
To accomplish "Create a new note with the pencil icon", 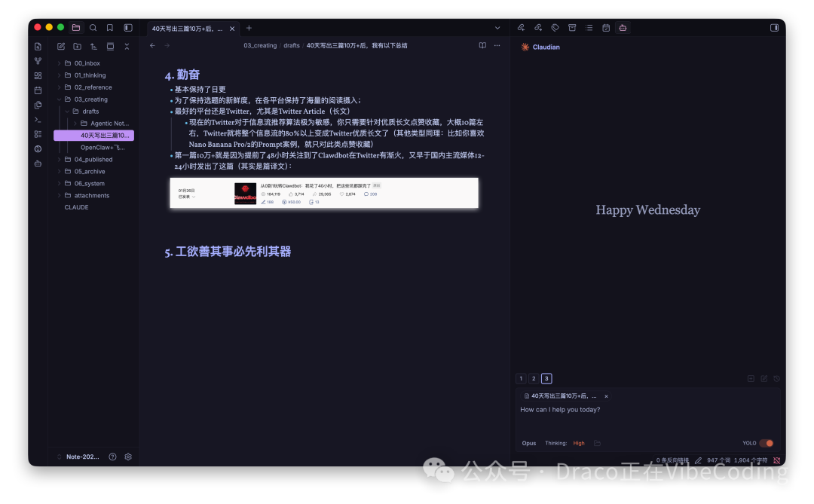I will click(x=61, y=46).
